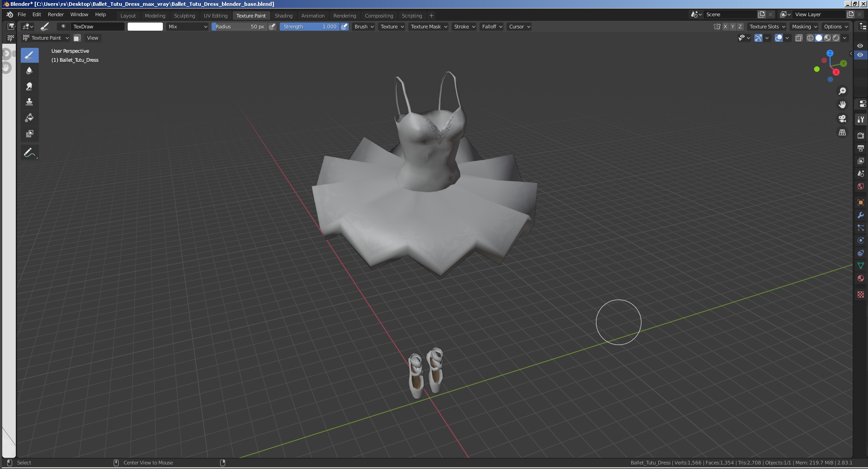Open the Texture properties tab
Screen dimensions: 868x469
pos(861,294)
